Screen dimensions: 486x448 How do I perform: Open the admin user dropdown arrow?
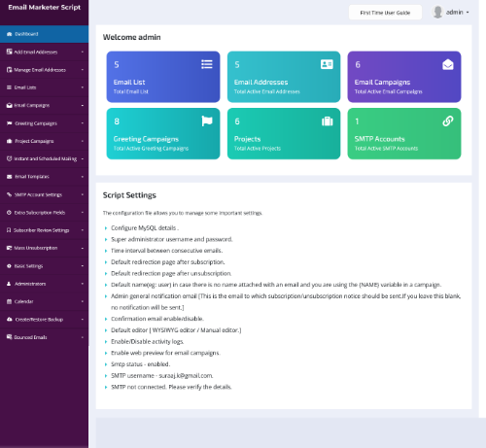(x=468, y=13)
